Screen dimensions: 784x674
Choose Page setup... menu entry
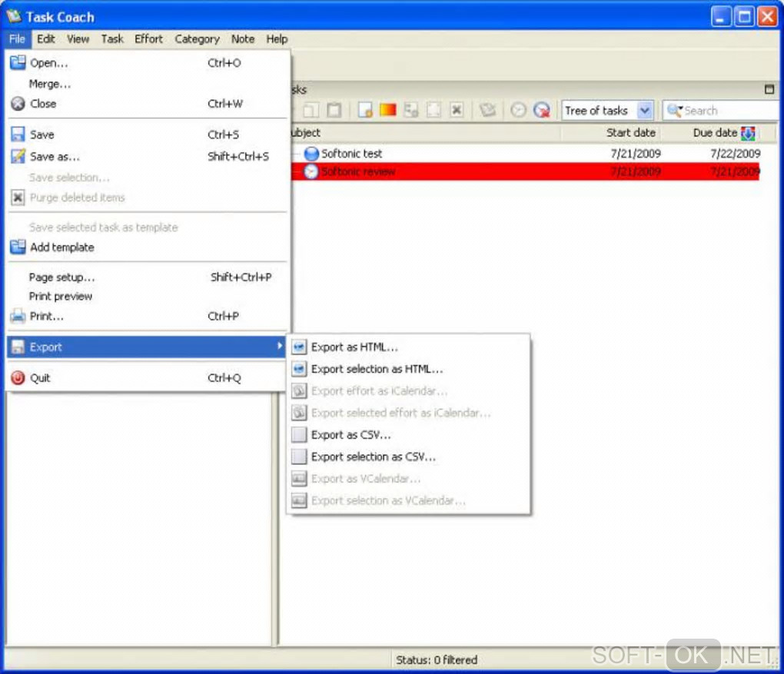[x=148, y=277]
